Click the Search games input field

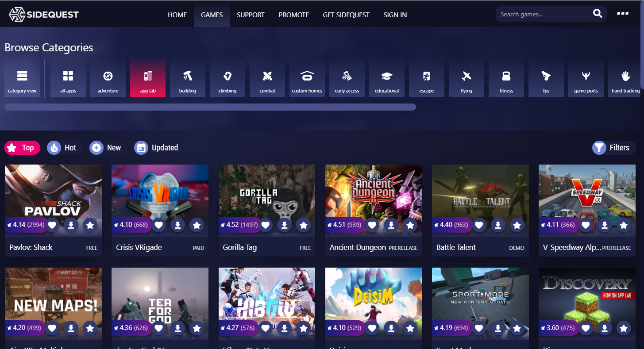[x=544, y=14]
